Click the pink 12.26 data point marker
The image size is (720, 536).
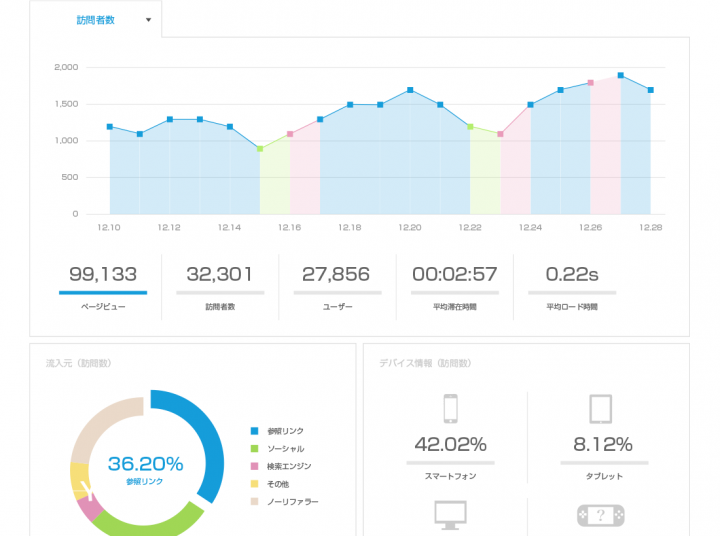pos(591,83)
